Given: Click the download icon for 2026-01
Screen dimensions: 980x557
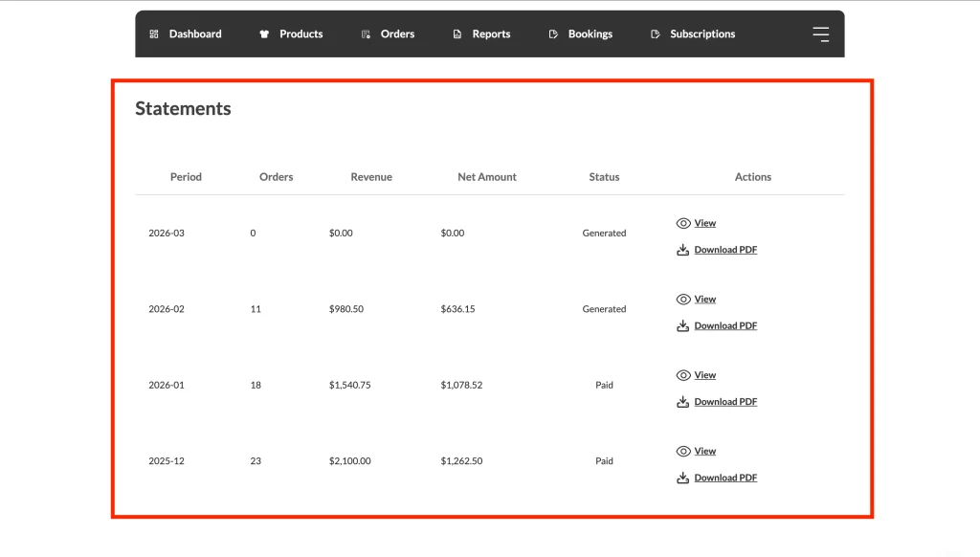Looking at the screenshot, I should [x=682, y=401].
